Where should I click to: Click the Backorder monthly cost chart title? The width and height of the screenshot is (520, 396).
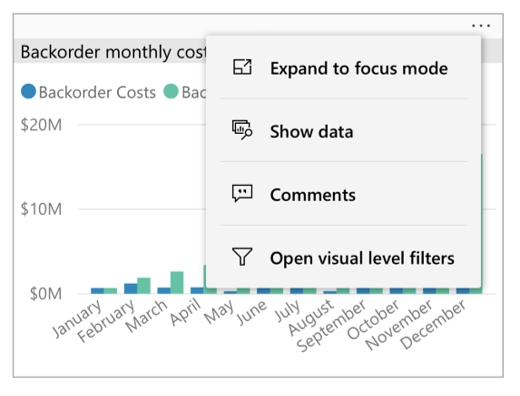click(113, 52)
